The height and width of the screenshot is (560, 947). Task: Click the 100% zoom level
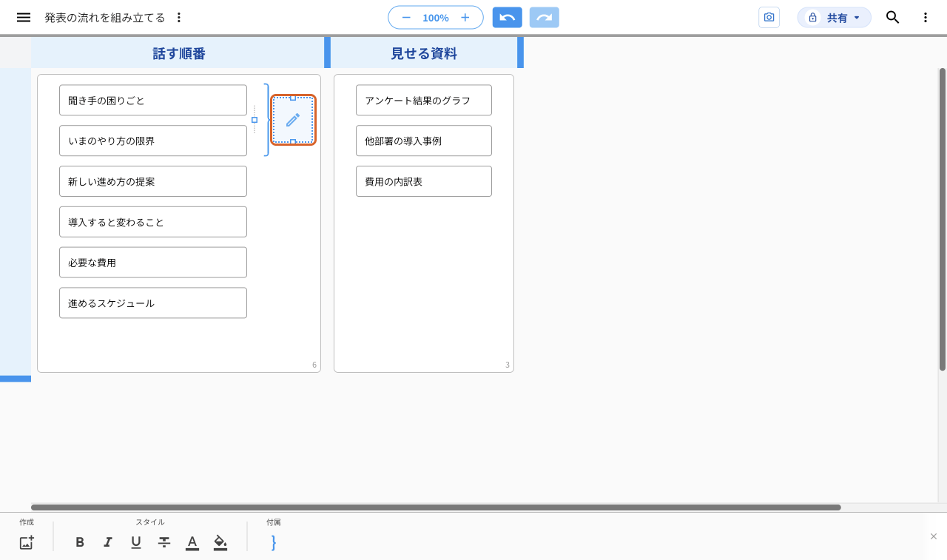pos(436,18)
